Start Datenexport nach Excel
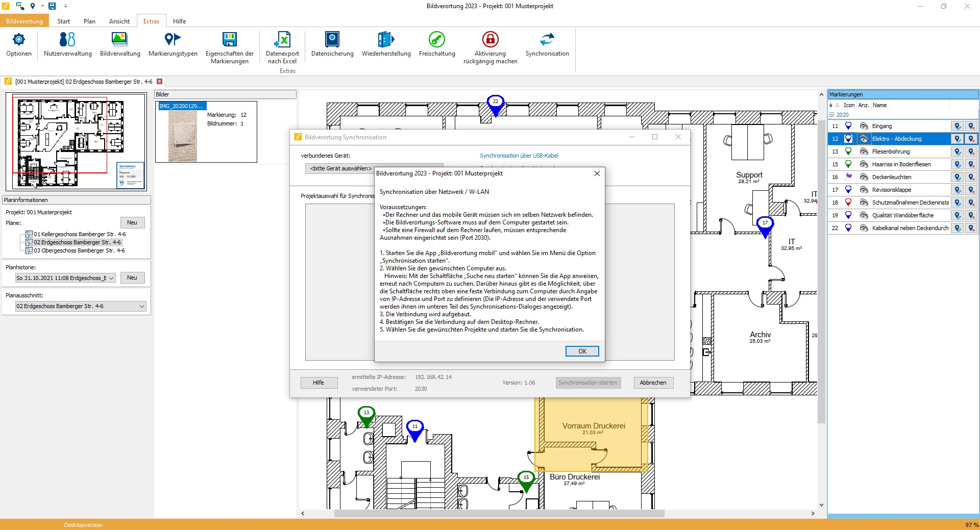The height and width of the screenshot is (530, 980). coord(282,48)
